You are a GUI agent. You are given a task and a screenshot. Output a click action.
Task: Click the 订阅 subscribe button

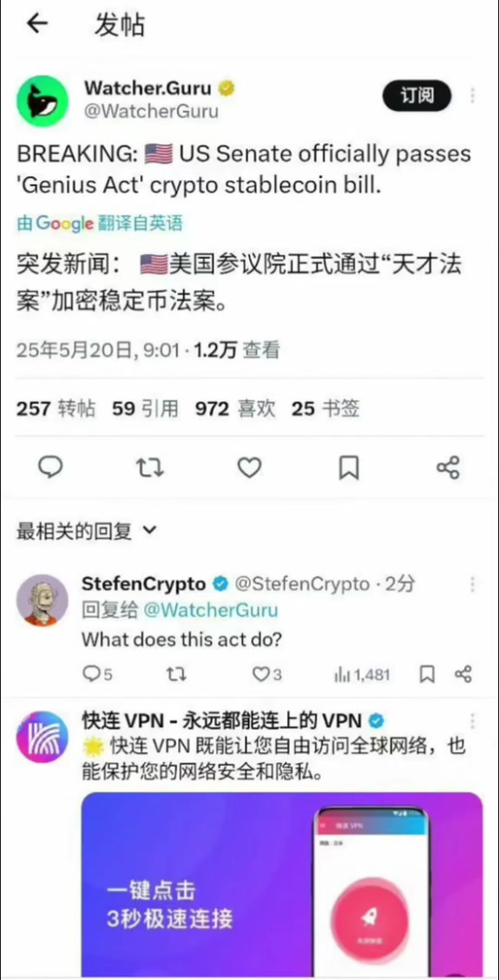coord(416,95)
